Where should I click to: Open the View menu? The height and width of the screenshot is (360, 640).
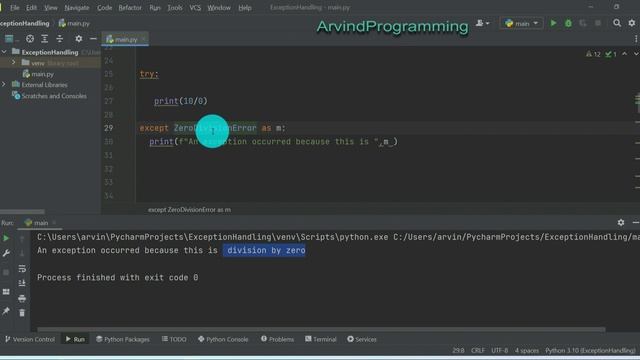(x=51, y=7)
